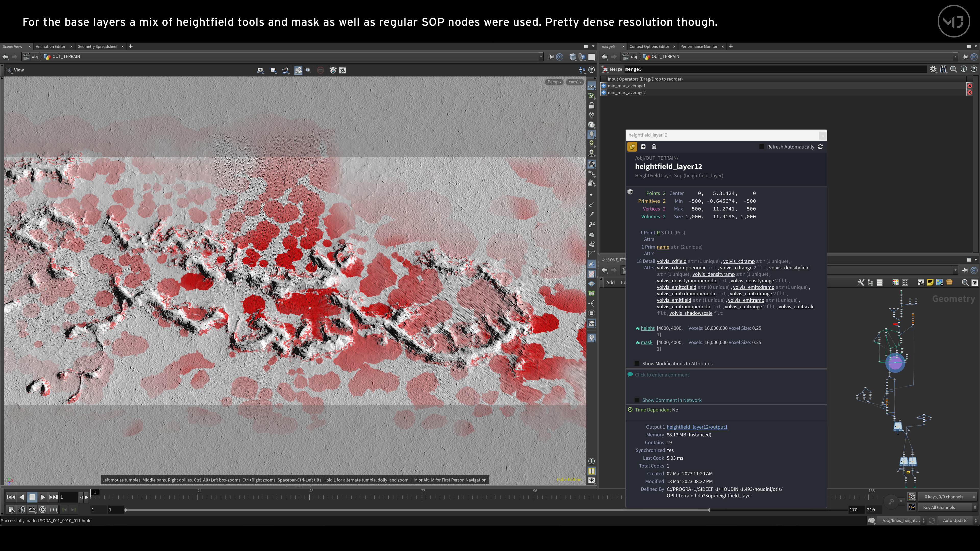
Task: Click the viewport lock icon in right toolbar
Action: [x=592, y=105]
